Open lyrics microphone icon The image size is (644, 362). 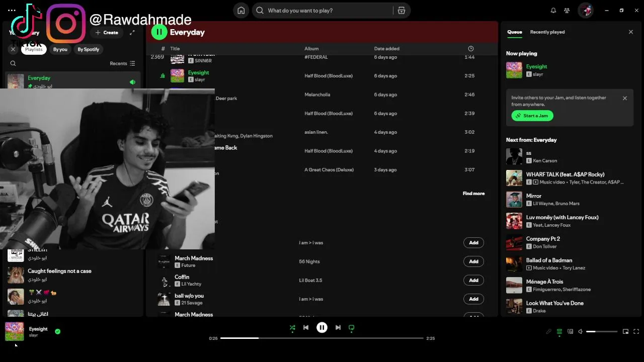(549, 332)
